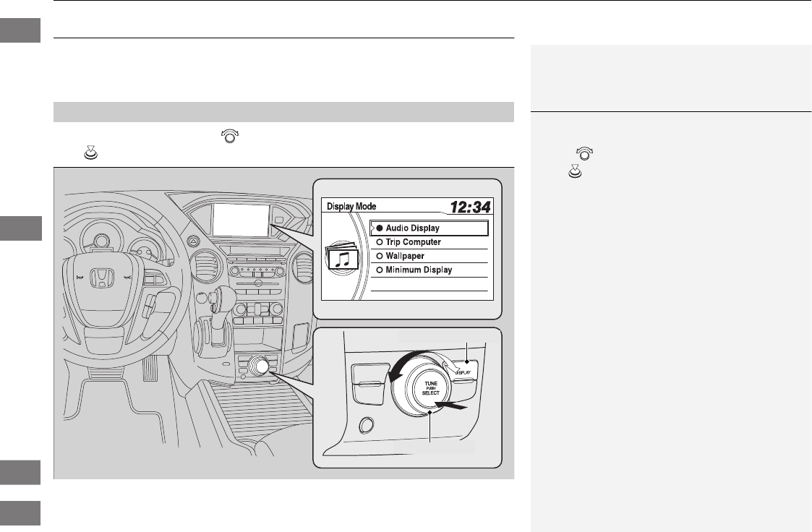This screenshot has width=812, height=532.
Task: Choose the Trip Computer radio option
Action: click(x=429, y=242)
